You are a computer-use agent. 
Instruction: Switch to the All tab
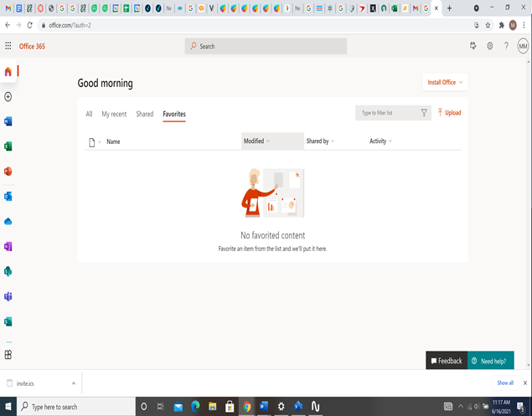[x=90, y=114]
